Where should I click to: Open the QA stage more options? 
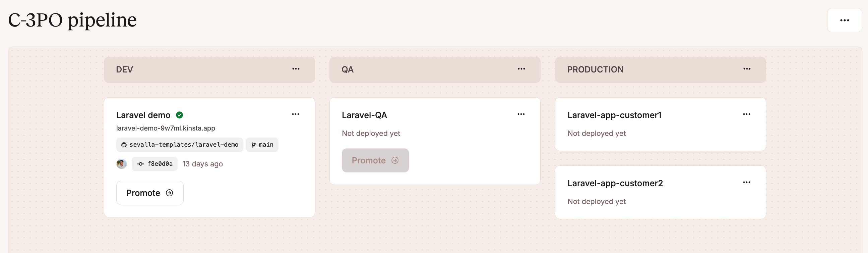pyautogui.click(x=521, y=69)
